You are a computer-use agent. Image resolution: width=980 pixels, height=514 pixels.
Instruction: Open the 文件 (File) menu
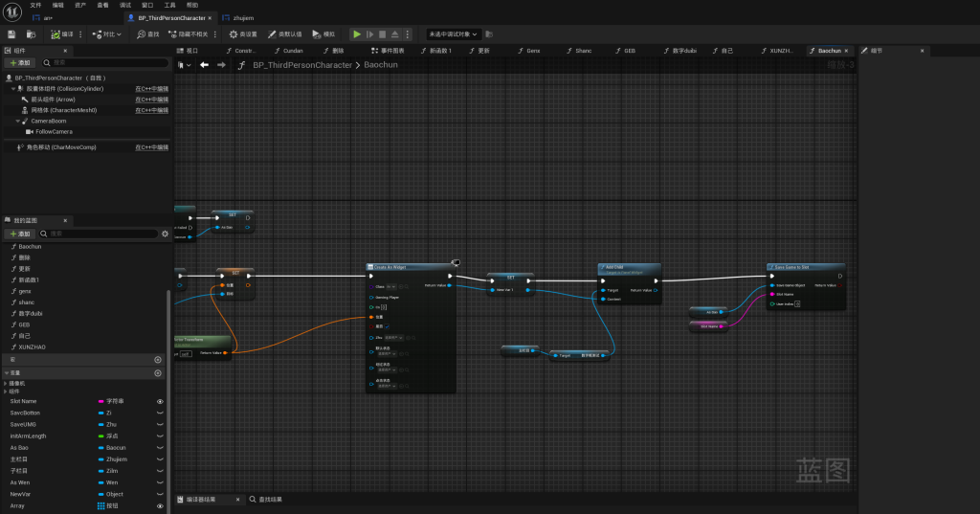click(x=35, y=5)
